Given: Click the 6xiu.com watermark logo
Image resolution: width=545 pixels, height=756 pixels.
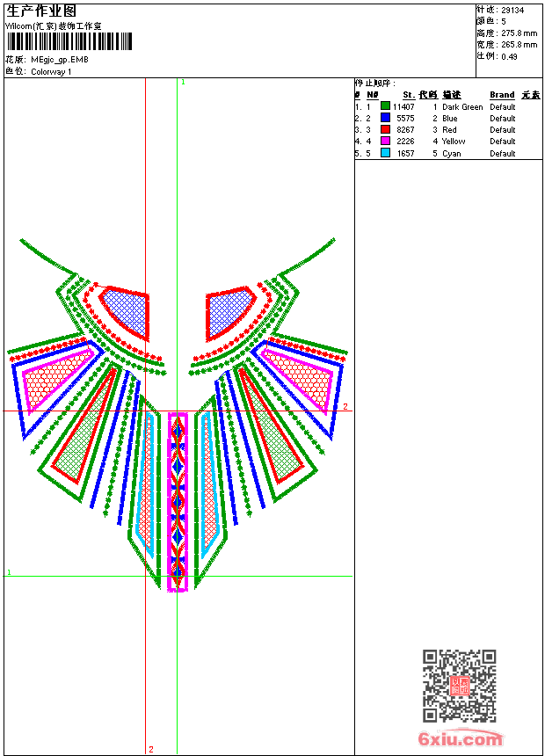Looking at the screenshot, I should (x=460, y=738).
